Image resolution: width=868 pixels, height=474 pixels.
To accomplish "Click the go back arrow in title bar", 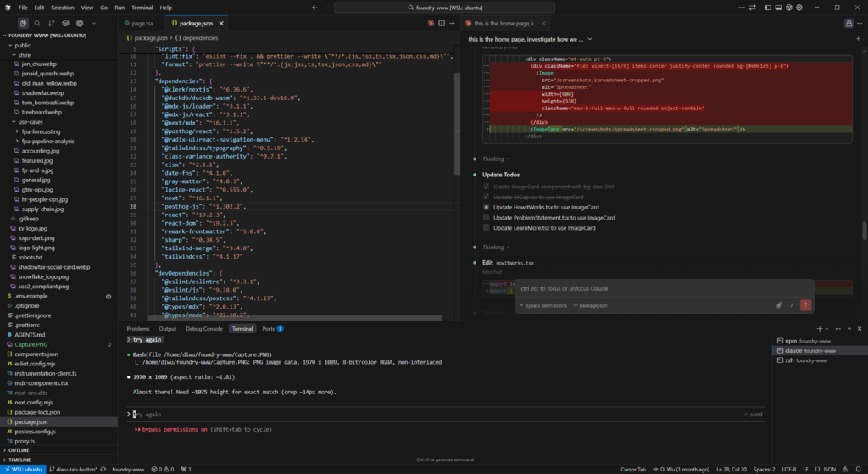I will 315,8.
